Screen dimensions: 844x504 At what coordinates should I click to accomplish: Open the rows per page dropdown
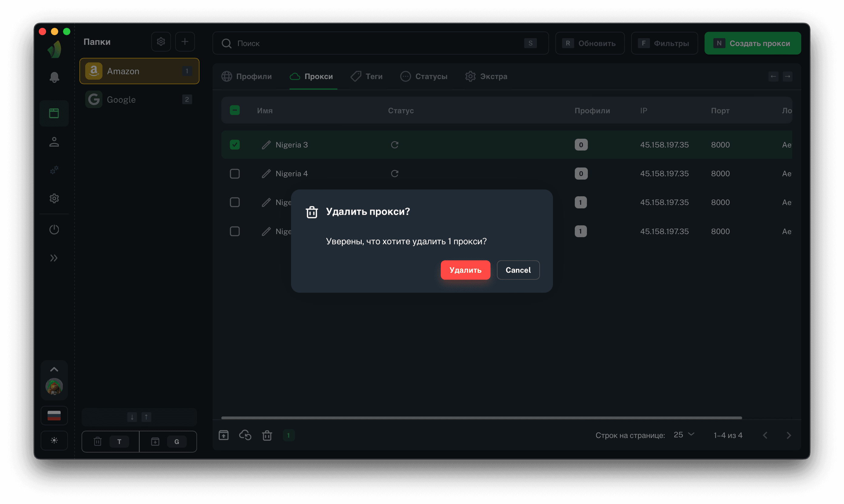[x=684, y=435]
